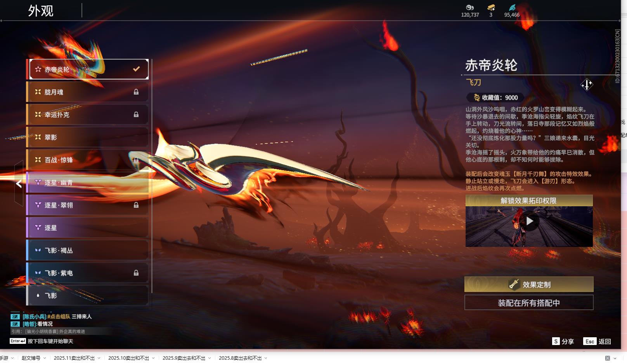Open dropdown arrow on 2025.10卖出和不出 tab
This screenshot has width=627, height=364.
[153, 358]
